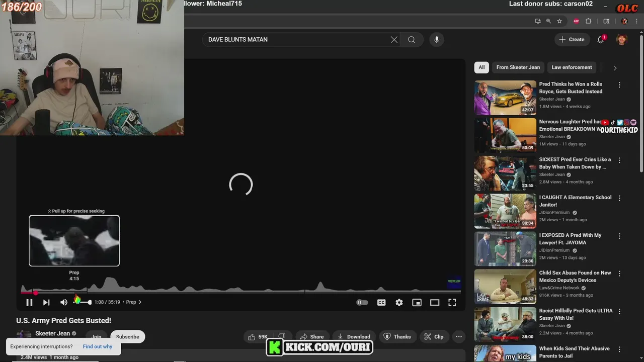This screenshot has height=362, width=644.
Task: Download the video via the Download button
Action: tap(354, 337)
